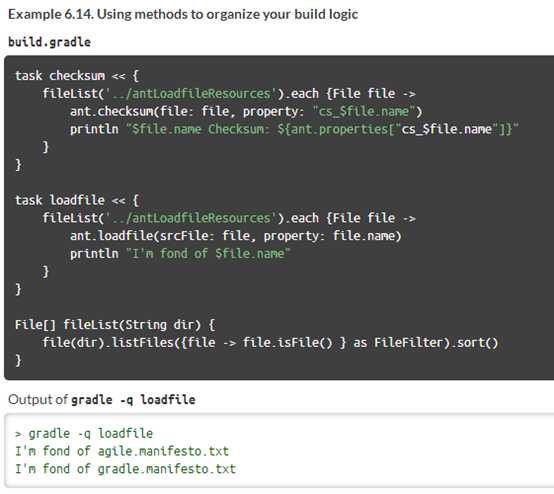Click the File[] fileList method signature
This screenshot has width=554, height=494.
point(115,324)
